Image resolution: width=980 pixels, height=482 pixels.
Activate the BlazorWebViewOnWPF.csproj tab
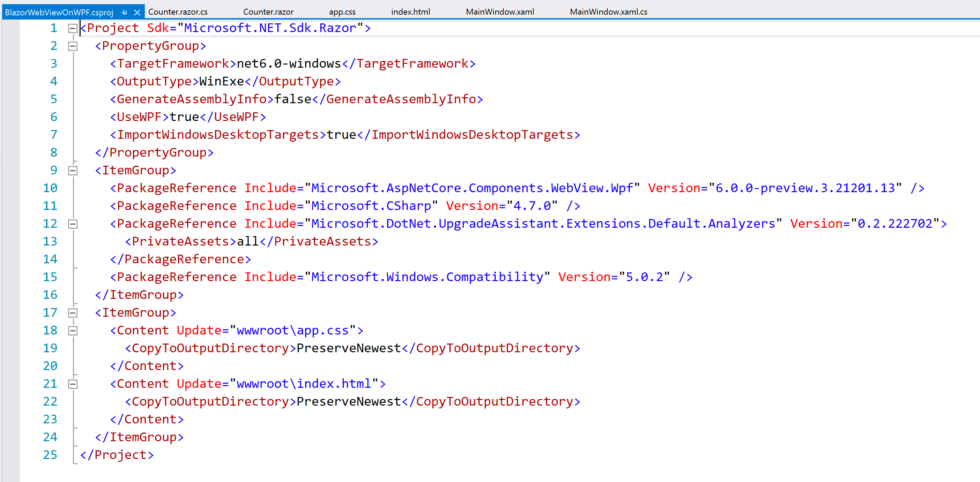(x=59, y=13)
